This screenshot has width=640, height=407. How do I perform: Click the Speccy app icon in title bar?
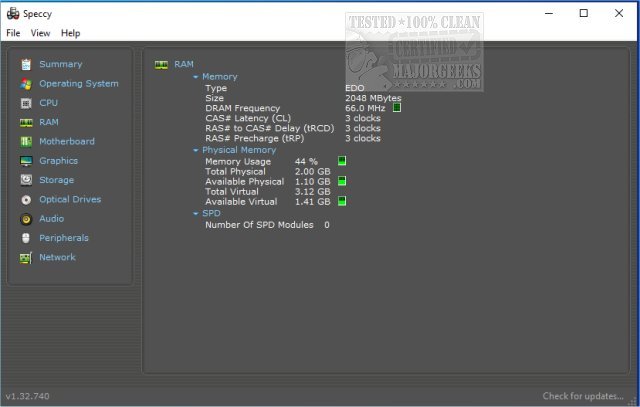pos(13,13)
